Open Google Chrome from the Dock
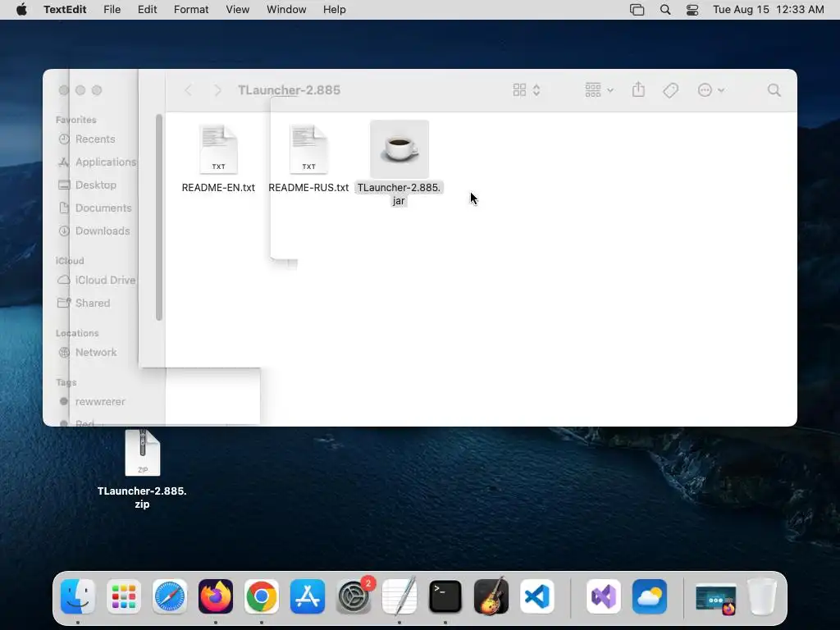Image resolution: width=840 pixels, height=630 pixels. click(262, 596)
